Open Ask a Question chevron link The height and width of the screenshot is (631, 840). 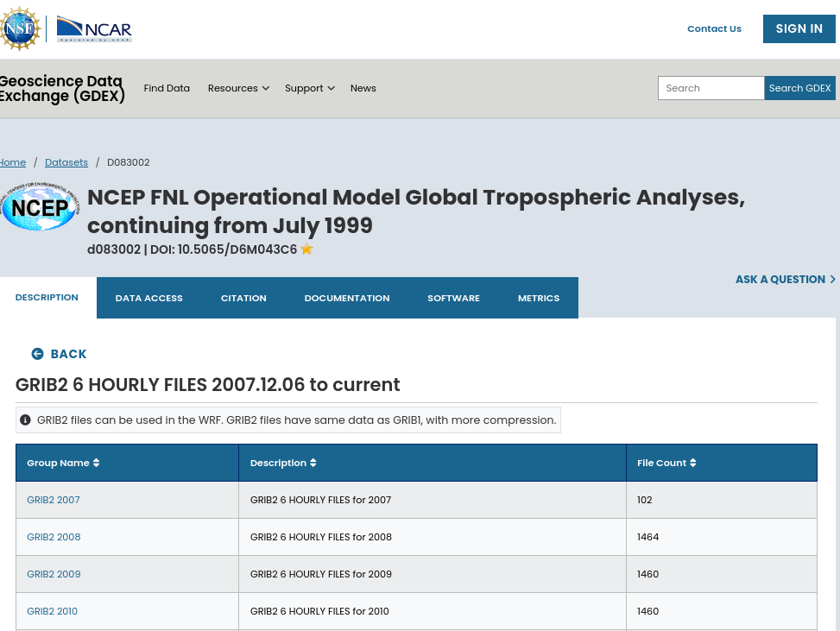point(785,280)
